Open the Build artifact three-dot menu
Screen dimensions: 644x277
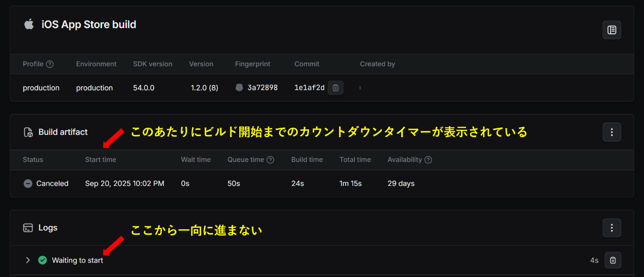click(612, 132)
